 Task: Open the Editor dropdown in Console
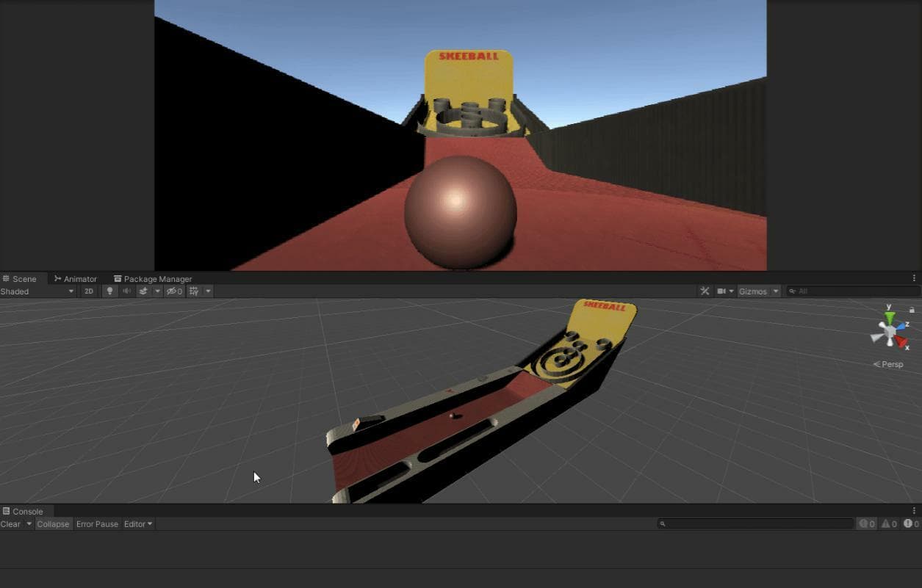click(138, 524)
